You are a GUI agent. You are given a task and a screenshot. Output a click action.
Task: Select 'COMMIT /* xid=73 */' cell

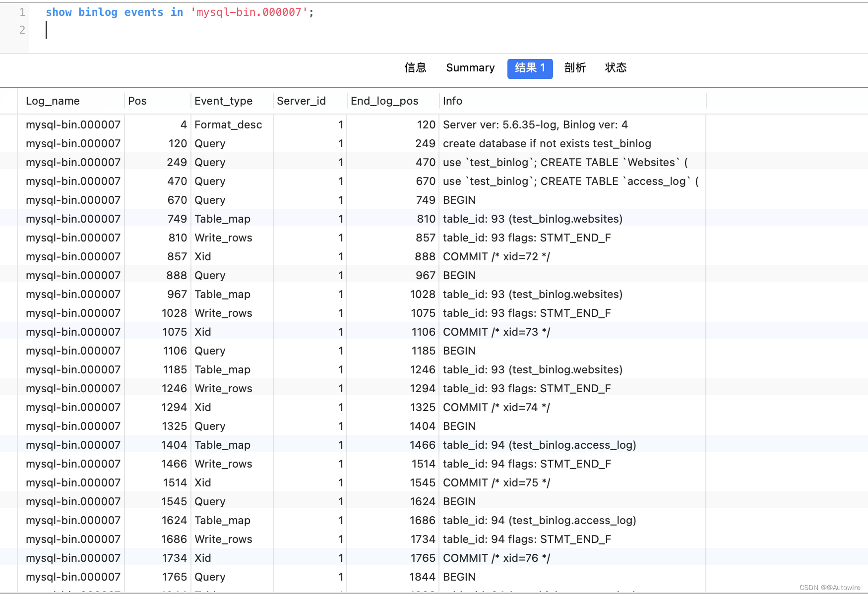[x=572, y=332]
